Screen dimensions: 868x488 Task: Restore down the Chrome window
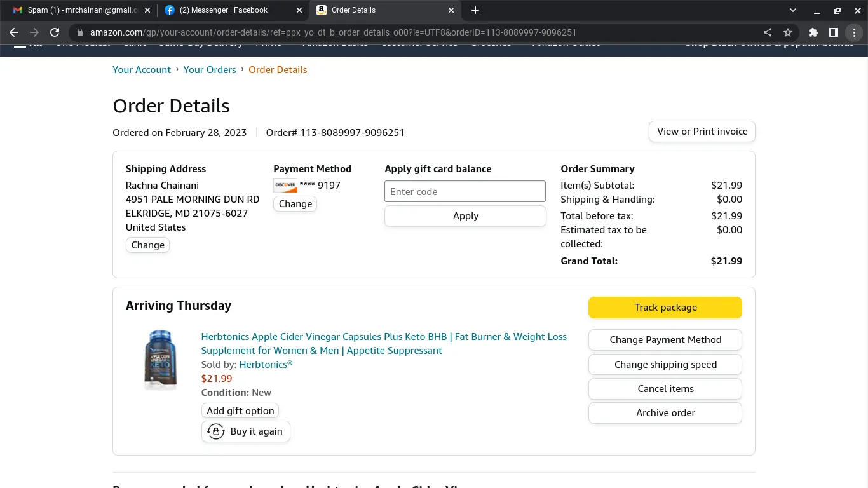837,10
